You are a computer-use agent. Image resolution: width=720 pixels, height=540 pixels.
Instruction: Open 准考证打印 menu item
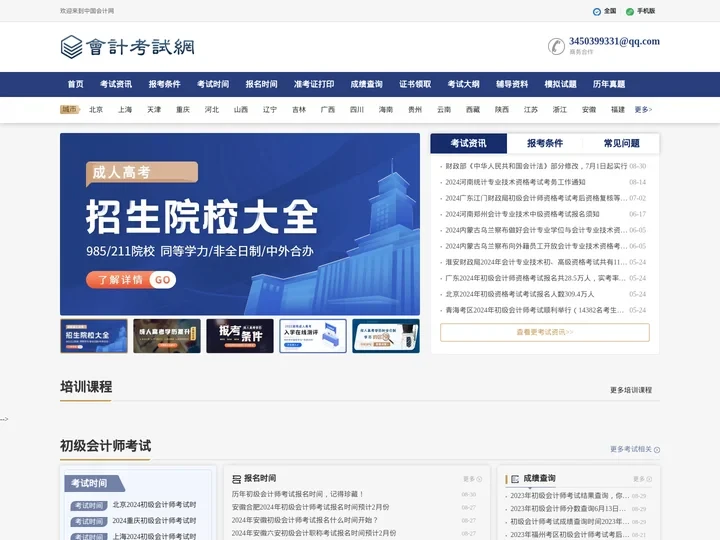(314, 84)
